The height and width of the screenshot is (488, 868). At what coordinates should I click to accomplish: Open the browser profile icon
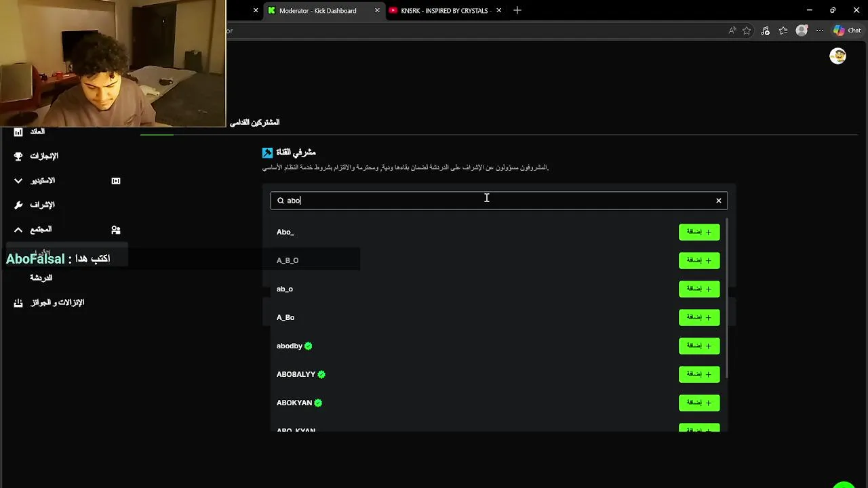802,30
